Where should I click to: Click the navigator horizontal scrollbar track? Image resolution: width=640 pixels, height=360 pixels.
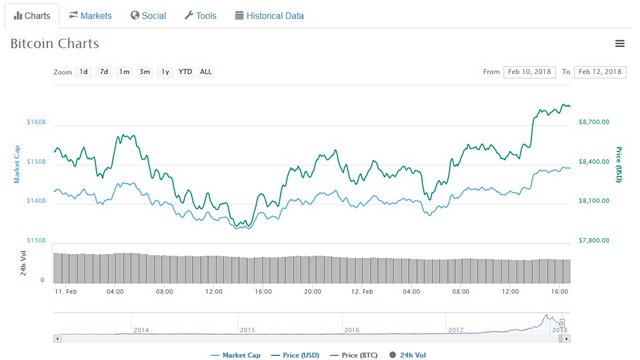click(312, 338)
